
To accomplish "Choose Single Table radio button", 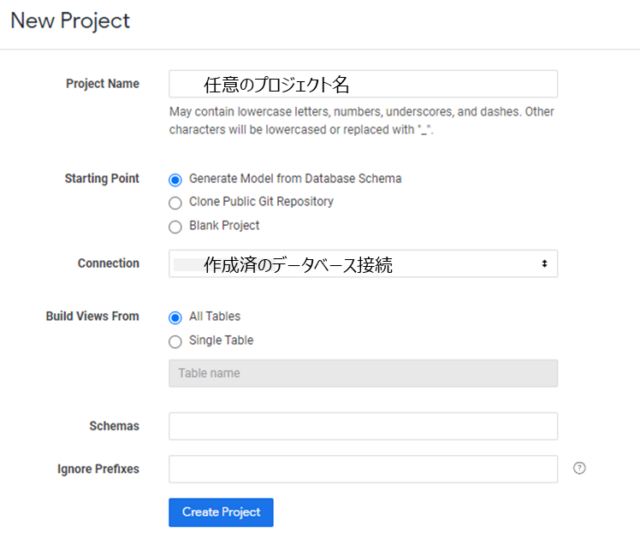I will [175, 342].
